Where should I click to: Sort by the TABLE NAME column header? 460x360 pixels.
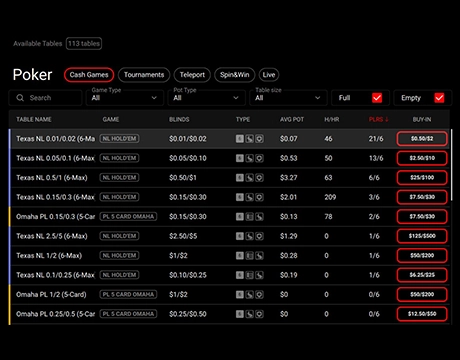tap(34, 119)
